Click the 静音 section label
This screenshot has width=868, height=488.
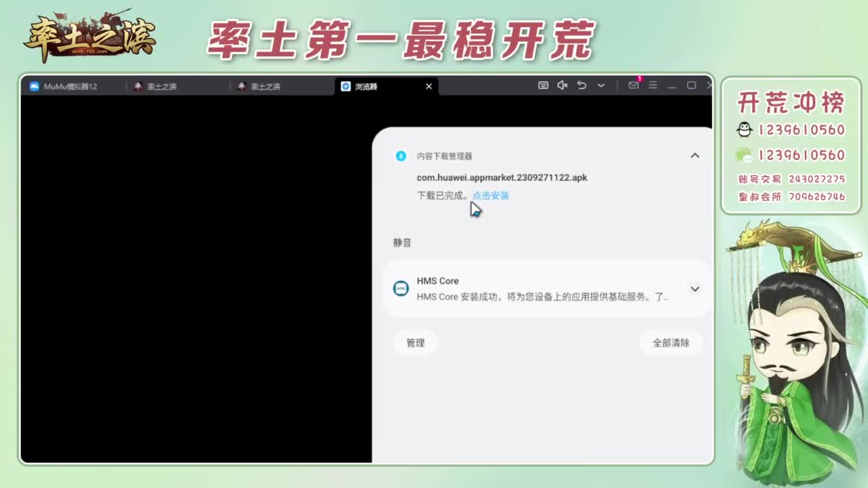402,243
